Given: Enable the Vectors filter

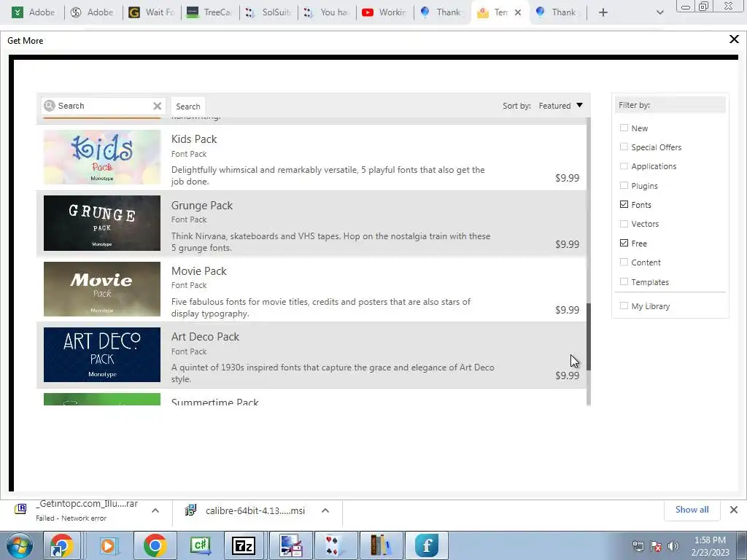Looking at the screenshot, I should tap(624, 223).
